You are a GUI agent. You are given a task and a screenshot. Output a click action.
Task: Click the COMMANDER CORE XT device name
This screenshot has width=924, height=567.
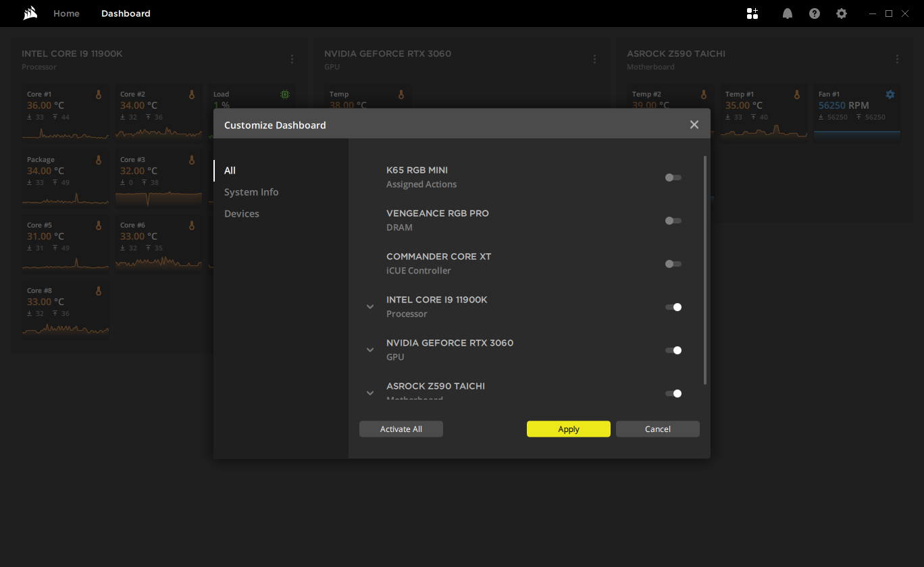(439, 256)
